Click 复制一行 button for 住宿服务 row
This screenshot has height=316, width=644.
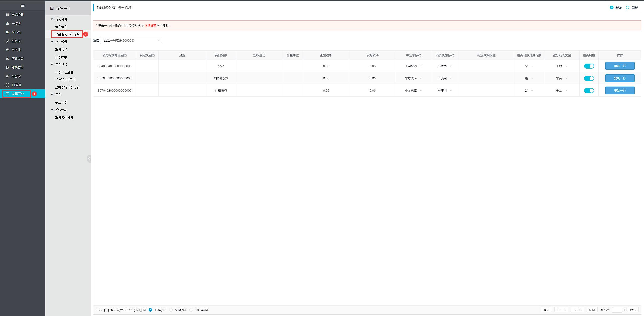[620, 90]
